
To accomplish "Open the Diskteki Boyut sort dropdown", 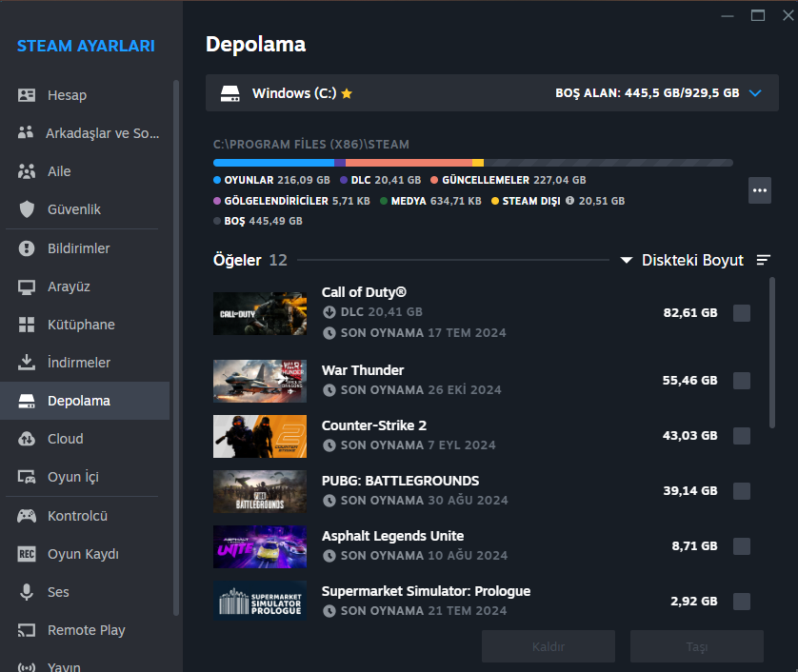I will [x=682, y=260].
